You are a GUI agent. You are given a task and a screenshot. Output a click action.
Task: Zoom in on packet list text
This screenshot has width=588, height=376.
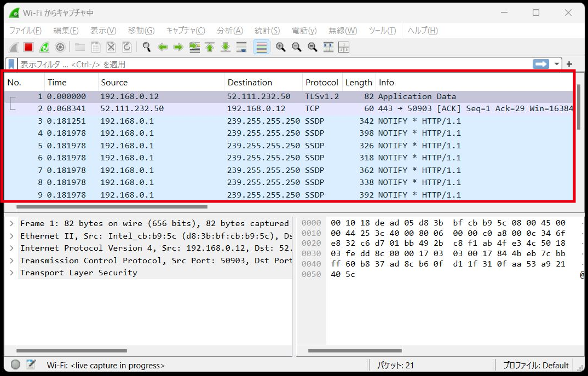point(281,47)
